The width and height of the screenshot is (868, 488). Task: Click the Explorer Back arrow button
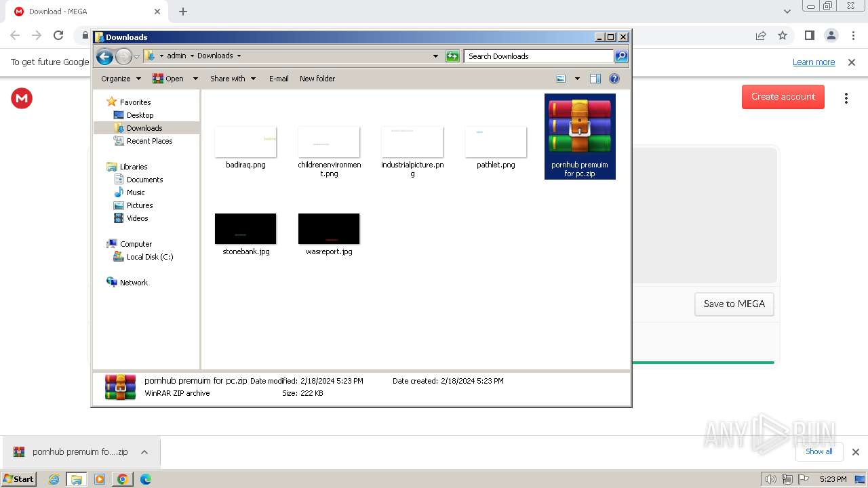[104, 56]
